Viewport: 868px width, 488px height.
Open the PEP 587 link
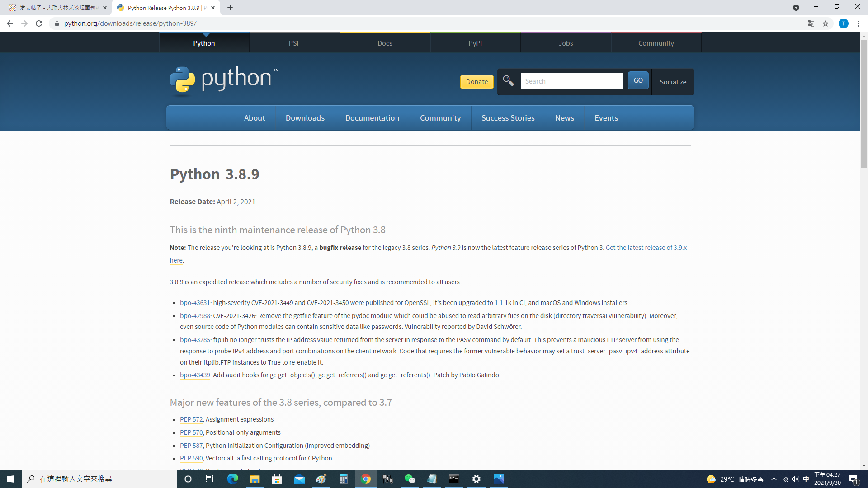pyautogui.click(x=191, y=446)
